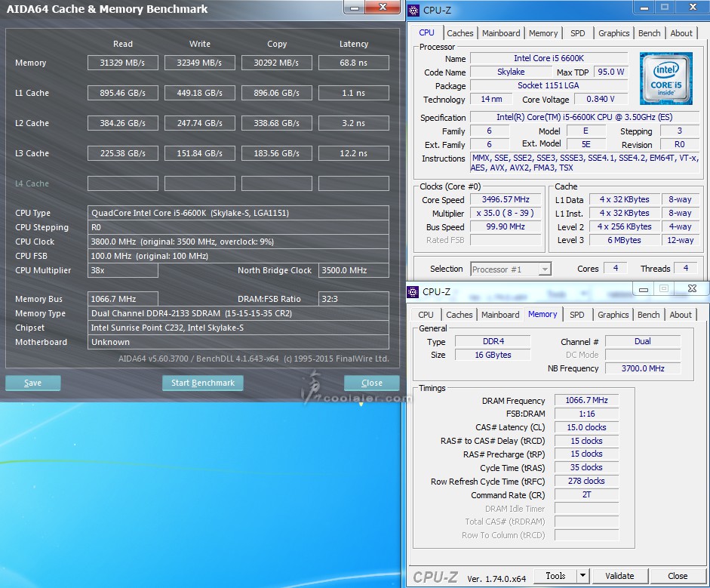
Task: Click CAS# Latency 15.0 clocks value
Action: 586,427
